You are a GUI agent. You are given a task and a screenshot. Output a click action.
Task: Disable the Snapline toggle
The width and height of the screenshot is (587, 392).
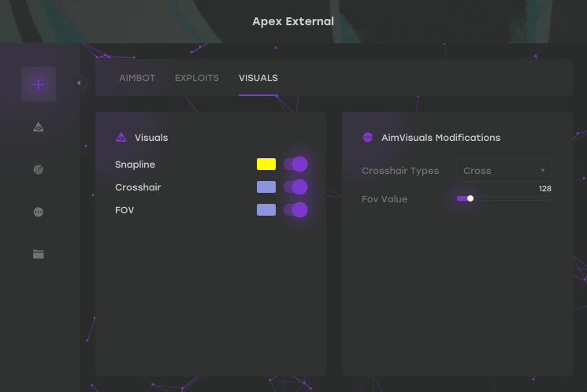[x=295, y=165]
